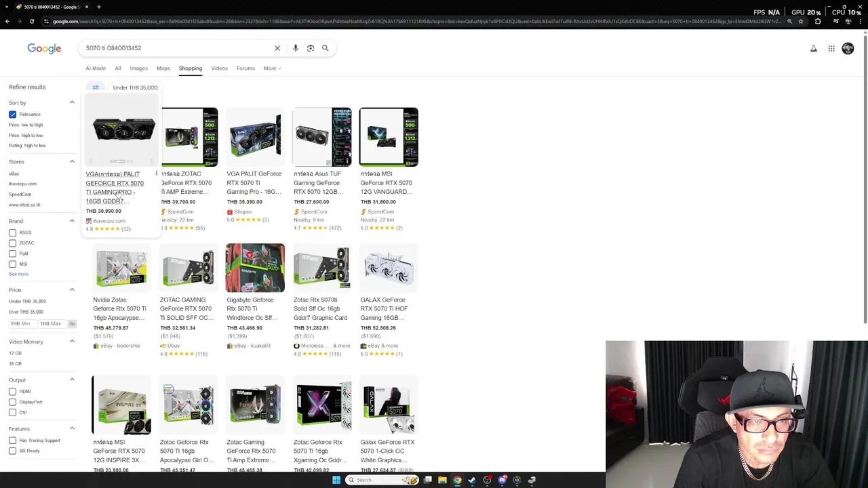Start voice search with the microphone icon

(296, 48)
